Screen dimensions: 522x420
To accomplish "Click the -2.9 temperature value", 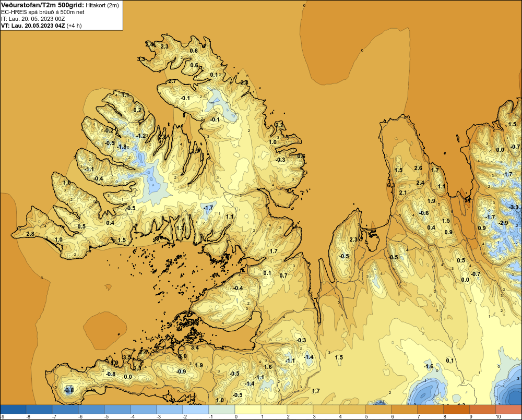I will tap(503, 223).
